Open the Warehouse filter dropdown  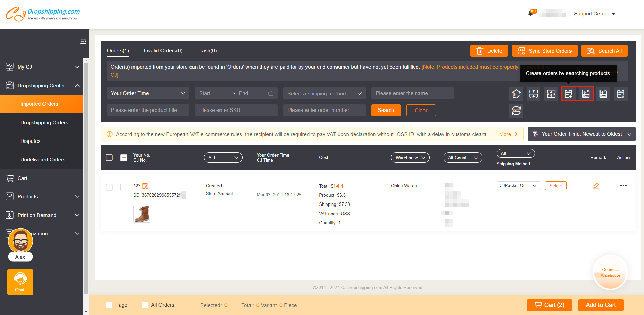pyautogui.click(x=410, y=158)
